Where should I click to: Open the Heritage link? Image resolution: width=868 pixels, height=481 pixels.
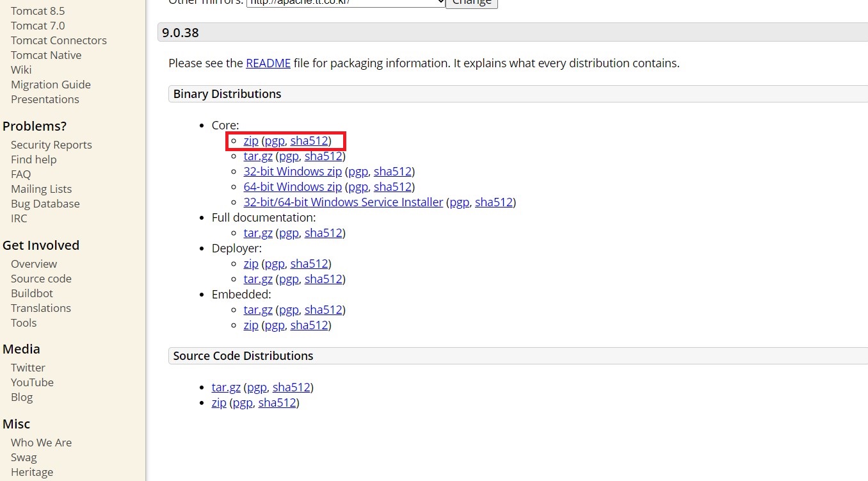(32, 472)
